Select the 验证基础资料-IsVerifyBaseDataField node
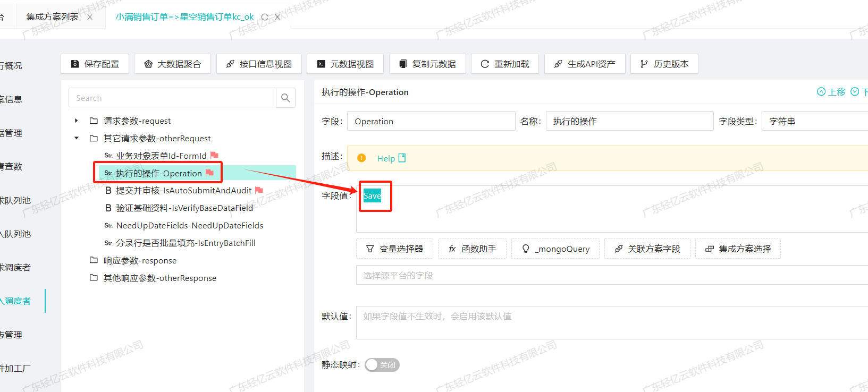The width and height of the screenshot is (868, 392). click(x=184, y=208)
